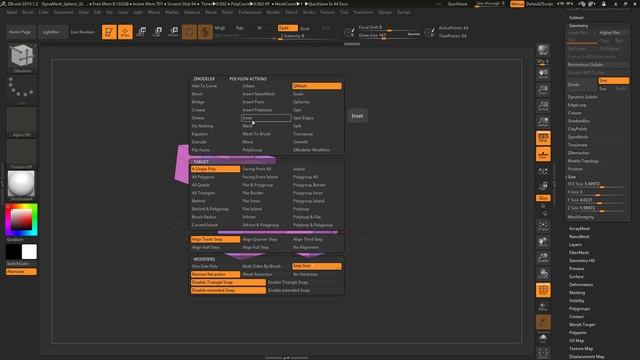Enable Align Tenth Step option
This screenshot has width=640, height=360.
pos(216,239)
